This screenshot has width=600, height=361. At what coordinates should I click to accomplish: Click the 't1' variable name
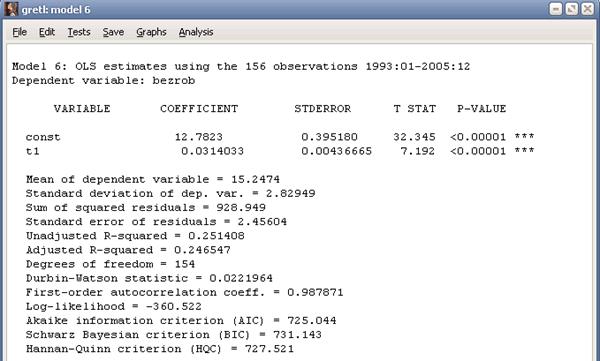point(33,151)
